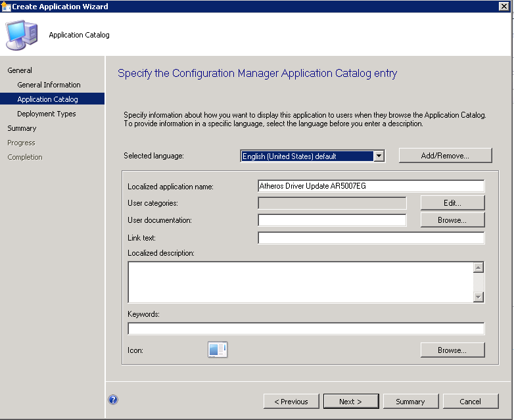This screenshot has width=514, height=420.
Task: Click Edit button for user categories
Action: tap(452, 203)
